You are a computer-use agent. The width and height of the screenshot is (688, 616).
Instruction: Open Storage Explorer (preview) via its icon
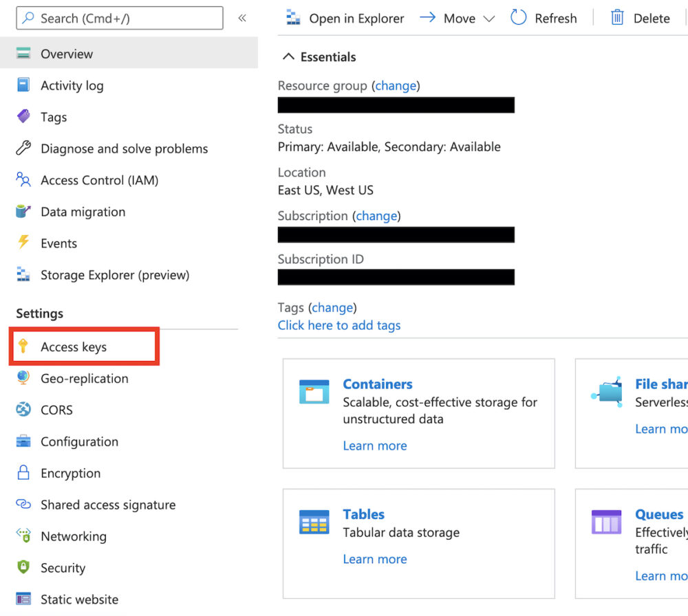(23, 274)
